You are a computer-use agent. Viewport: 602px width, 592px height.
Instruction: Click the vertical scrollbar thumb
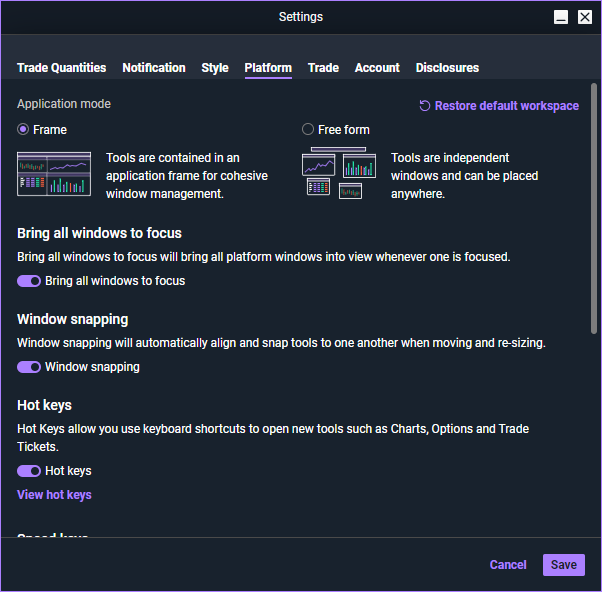pyautogui.click(x=594, y=208)
